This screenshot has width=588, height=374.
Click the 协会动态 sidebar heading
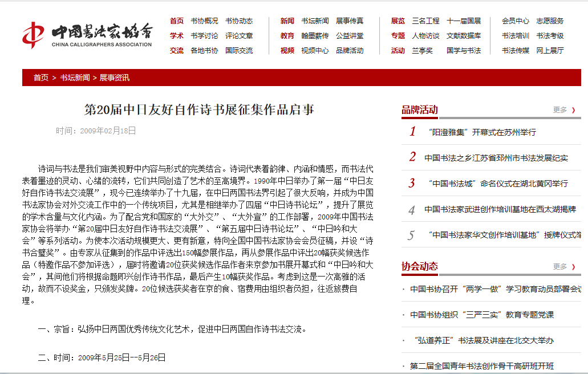[x=420, y=266]
